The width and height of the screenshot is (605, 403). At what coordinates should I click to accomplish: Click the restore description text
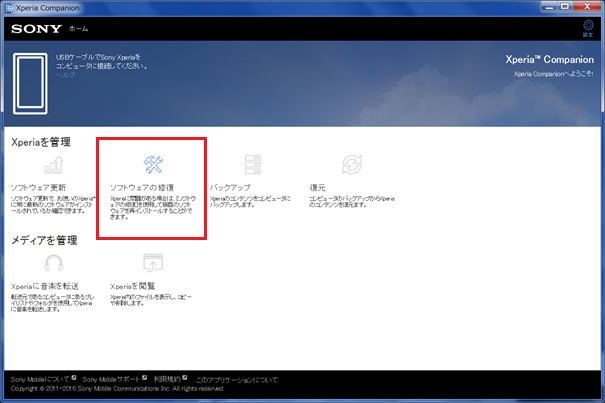pos(352,202)
